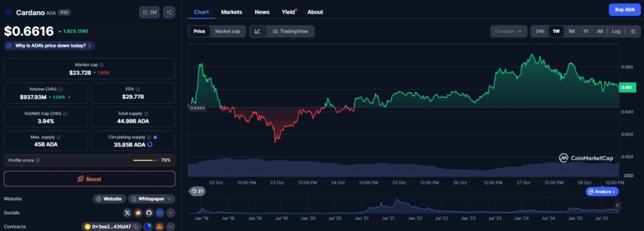644x231 pixels.
Task: Click the share icon next to watchlist
Action: click(x=169, y=13)
